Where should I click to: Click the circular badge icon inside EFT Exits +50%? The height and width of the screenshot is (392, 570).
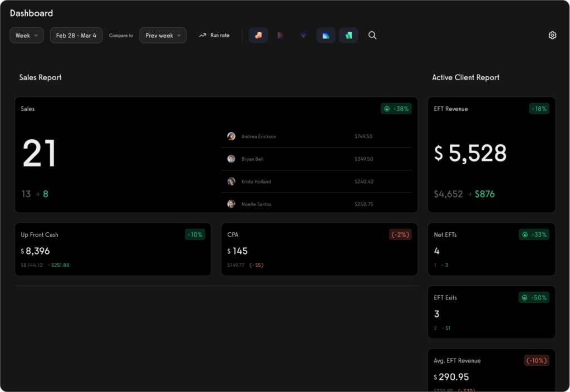click(x=524, y=297)
